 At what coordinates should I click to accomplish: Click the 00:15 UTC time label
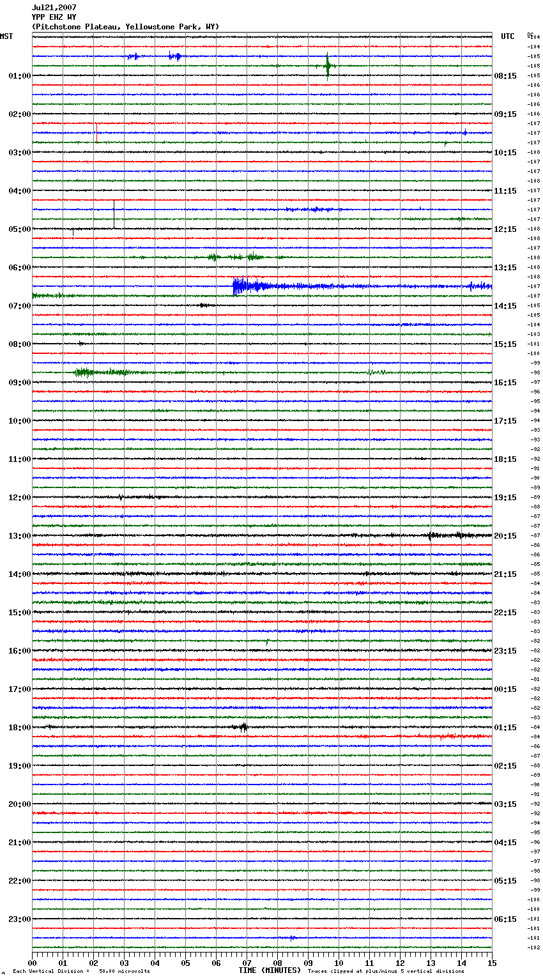(x=505, y=689)
